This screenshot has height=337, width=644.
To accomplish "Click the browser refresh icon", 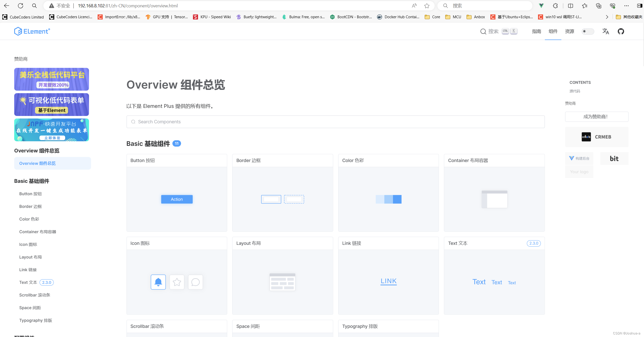I will pyautogui.click(x=20, y=6).
